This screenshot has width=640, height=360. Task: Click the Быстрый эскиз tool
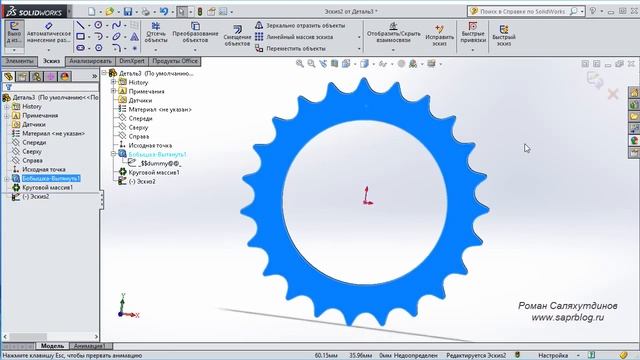point(504,35)
